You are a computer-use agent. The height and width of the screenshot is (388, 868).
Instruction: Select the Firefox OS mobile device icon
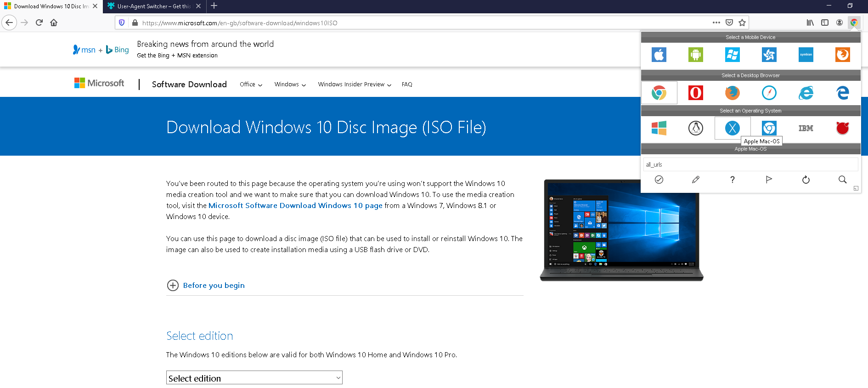pyautogui.click(x=843, y=55)
